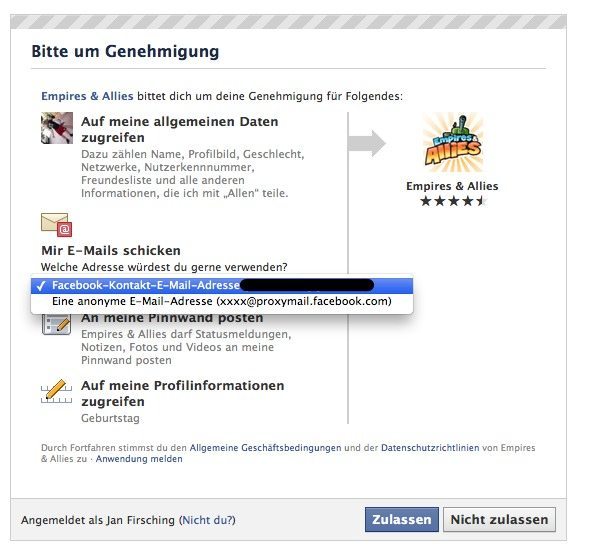
Task: Click the Mir E-Mails schicken heading
Action: 111,251
